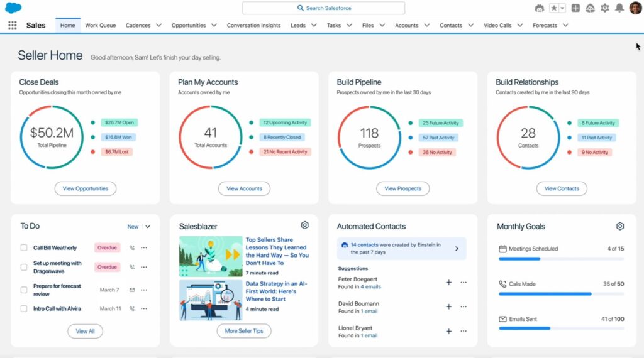Open Monthly Goals settings icon
This screenshot has height=358, width=644.
coord(620,226)
